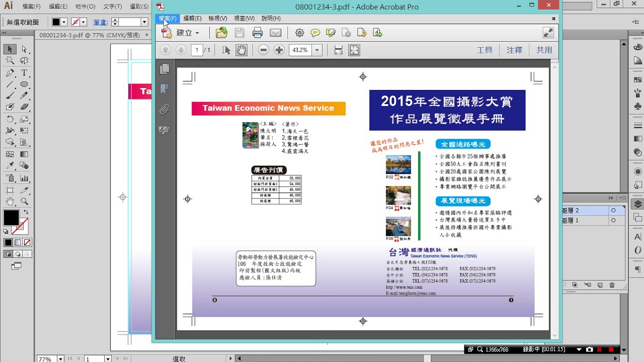Open Illustrator stroke color dropdown arrow
This screenshot has width=644, height=362.
point(84,22)
